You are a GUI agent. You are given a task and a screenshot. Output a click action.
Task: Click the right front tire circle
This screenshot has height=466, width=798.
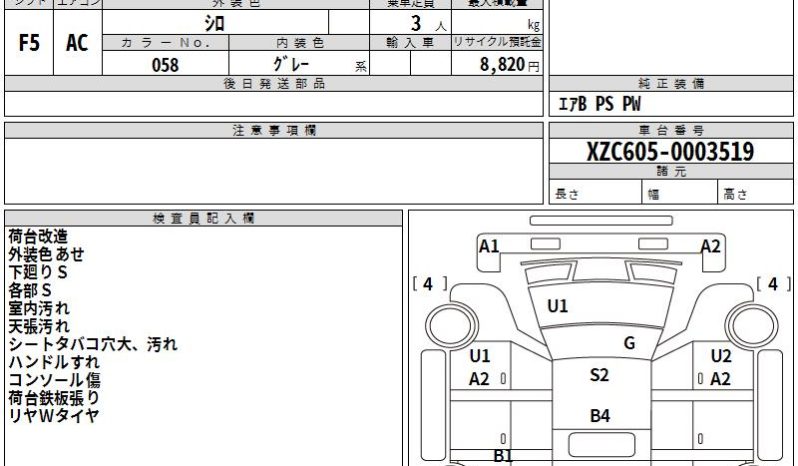(x=751, y=326)
